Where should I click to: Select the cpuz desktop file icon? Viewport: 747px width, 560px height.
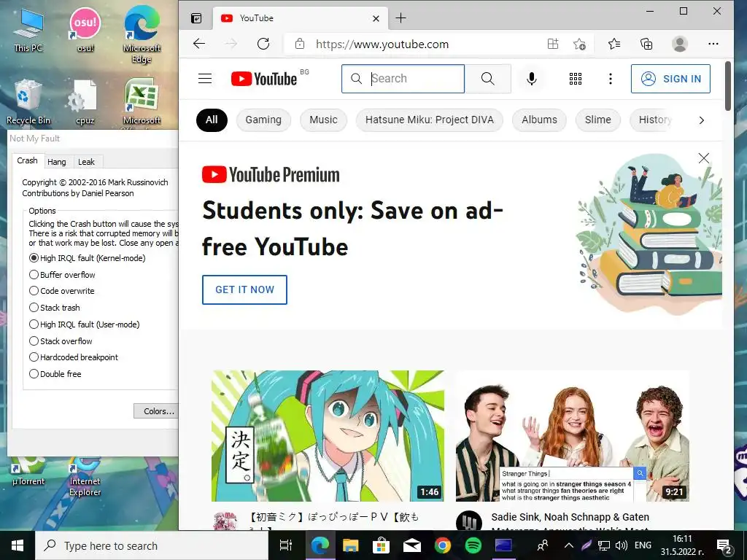click(85, 101)
